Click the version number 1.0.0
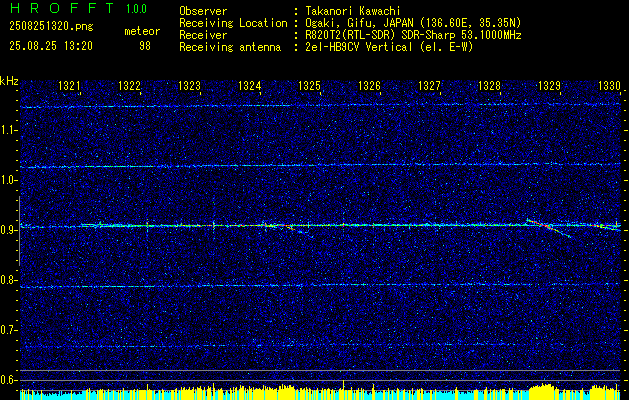 click(x=136, y=9)
